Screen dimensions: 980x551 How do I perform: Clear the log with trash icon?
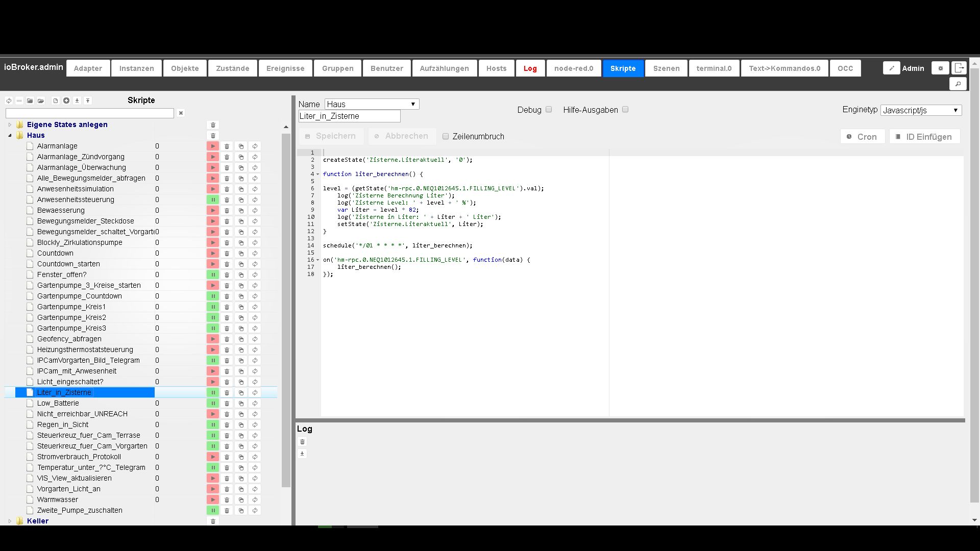[302, 442]
